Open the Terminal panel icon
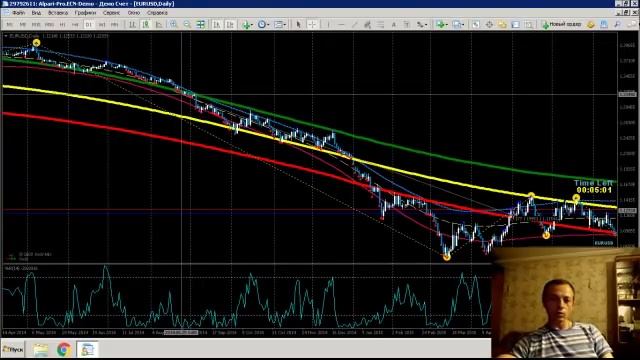Image resolution: width=640 pixels, height=360 pixels. click(516, 24)
